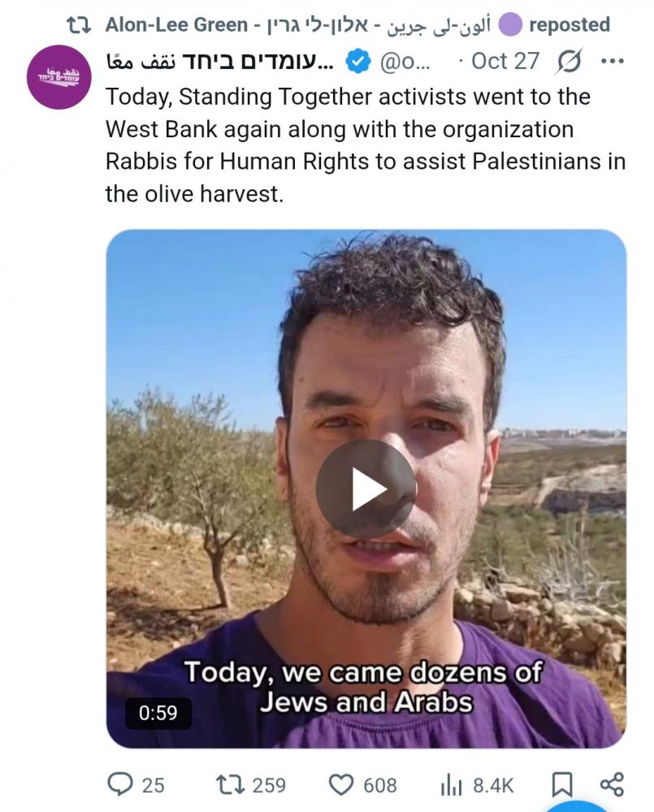The height and width of the screenshot is (812, 654).
Task: Repost the tweet with 259 reposts
Action: pyautogui.click(x=250, y=784)
